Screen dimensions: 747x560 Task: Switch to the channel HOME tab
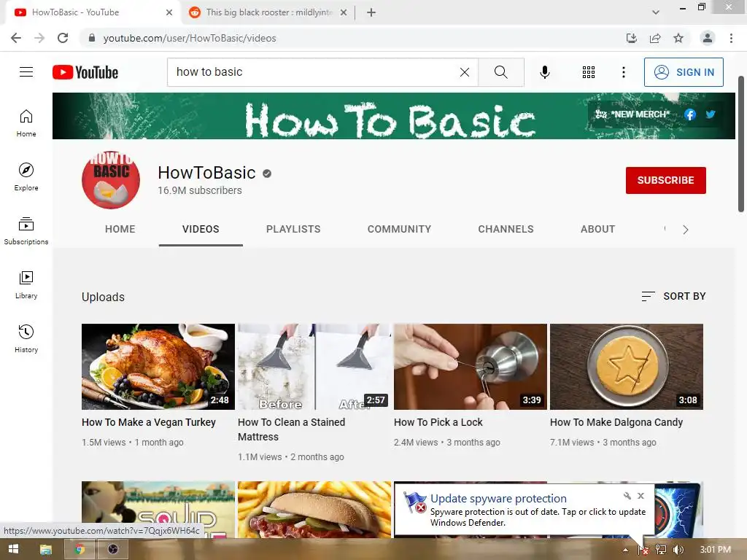point(120,229)
